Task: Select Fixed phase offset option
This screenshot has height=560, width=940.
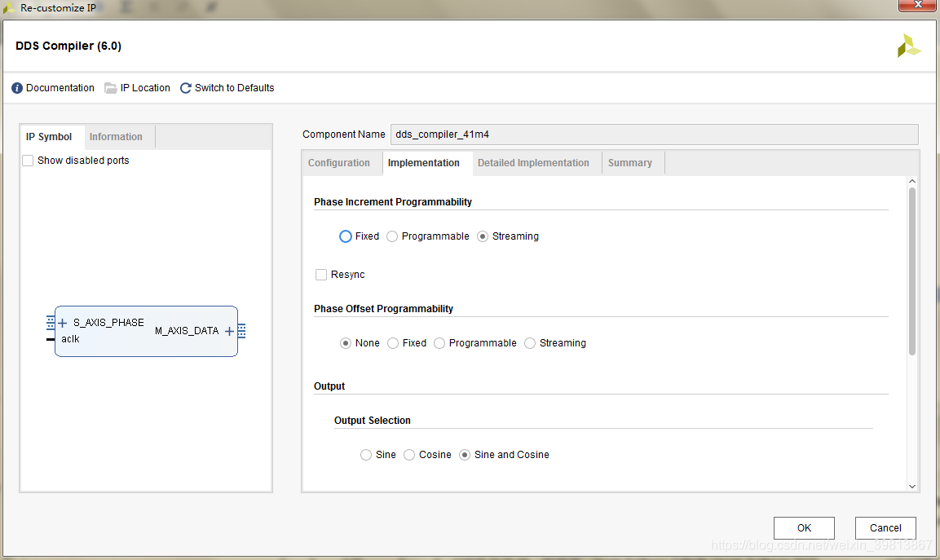Action: click(x=393, y=343)
